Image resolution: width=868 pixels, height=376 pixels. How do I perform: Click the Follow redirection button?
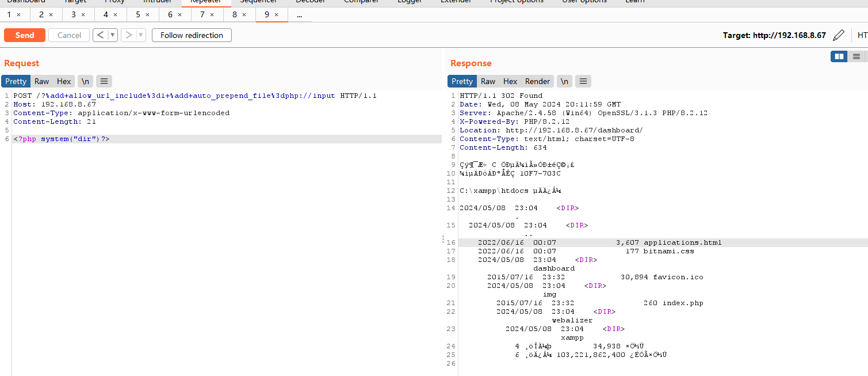pos(192,35)
